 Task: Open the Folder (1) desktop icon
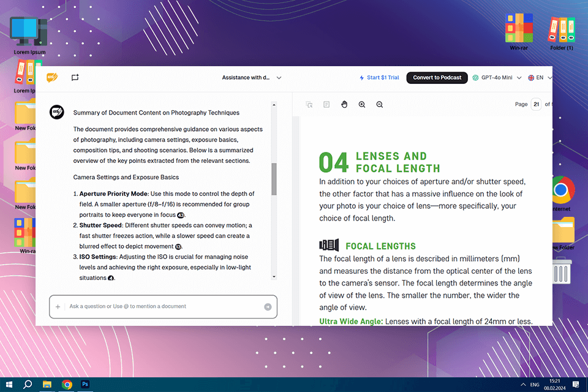pyautogui.click(x=562, y=34)
